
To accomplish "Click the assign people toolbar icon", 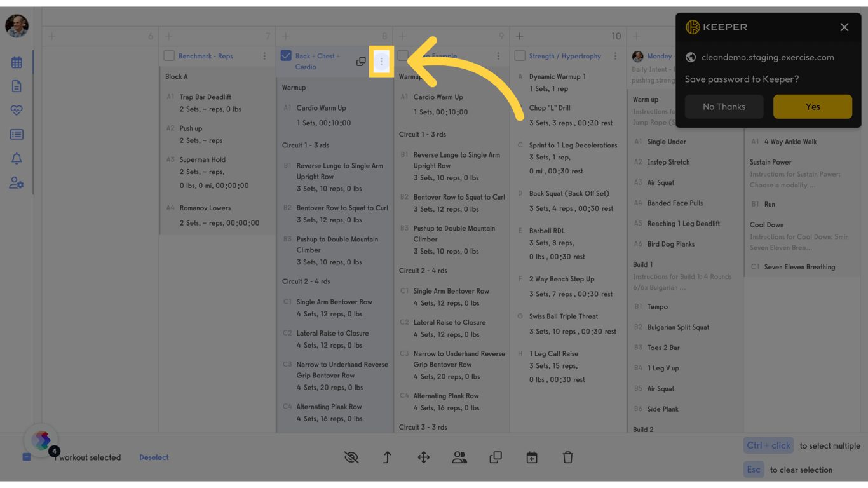I will pyautogui.click(x=459, y=457).
